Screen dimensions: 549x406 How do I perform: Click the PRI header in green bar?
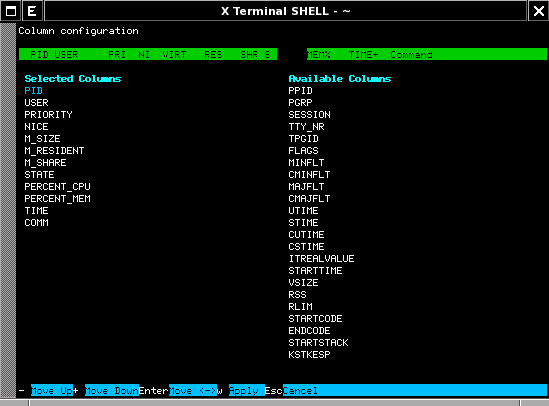click(117, 55)
